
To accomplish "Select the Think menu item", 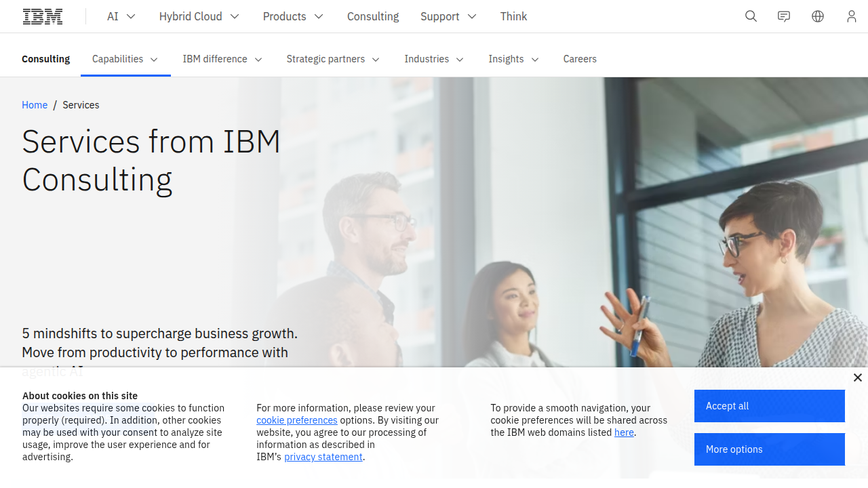I will [x=513, y=16].
